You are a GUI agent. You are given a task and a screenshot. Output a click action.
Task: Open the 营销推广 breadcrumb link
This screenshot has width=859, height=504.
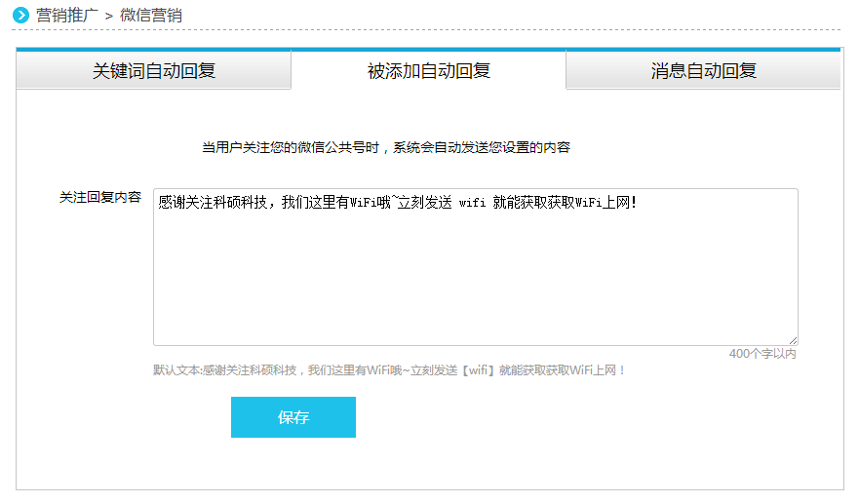pyautogui.click(x=66, y=16)
